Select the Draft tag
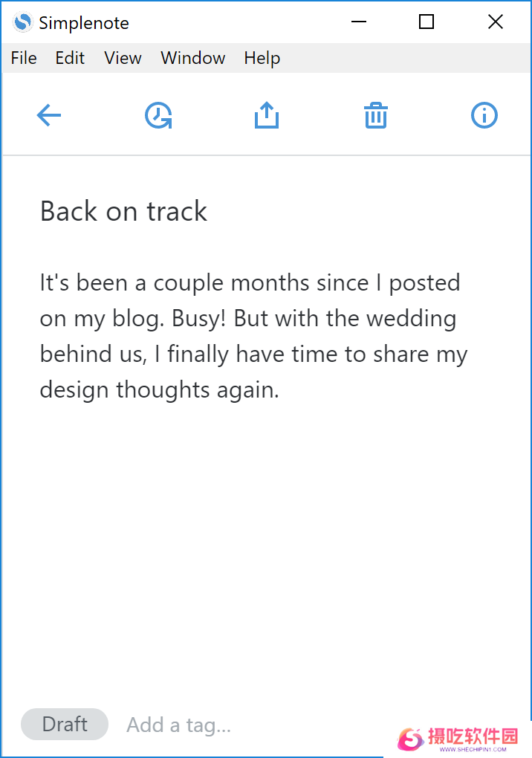 65,725
